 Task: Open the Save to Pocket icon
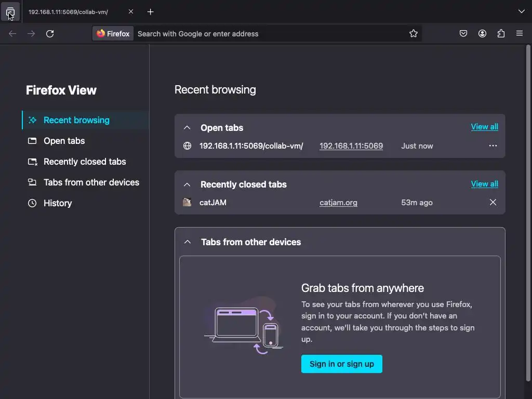click(463, 33)
